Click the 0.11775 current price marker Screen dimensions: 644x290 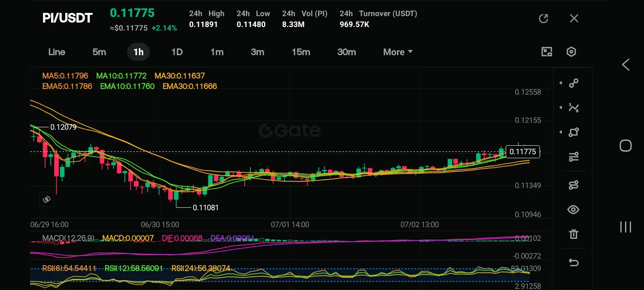click(x=523, y=152)
